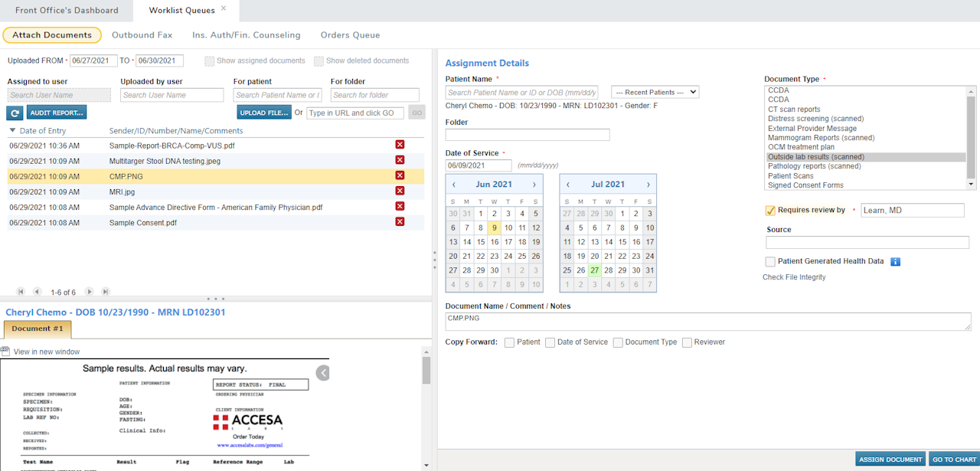The height and width of the screenshot is (471, 980).
Task: Delete the MRI.jpg document
Action: point(400,191)
